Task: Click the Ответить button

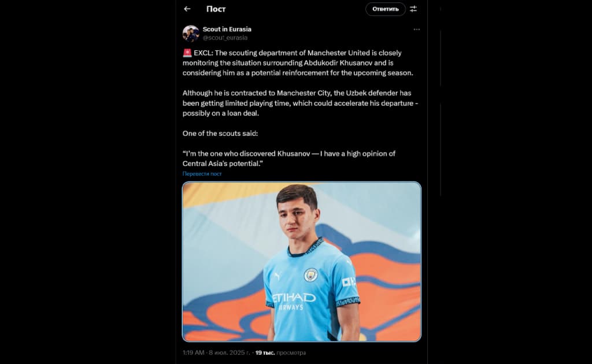Action: pyautogui.click(x=386, y=9)
